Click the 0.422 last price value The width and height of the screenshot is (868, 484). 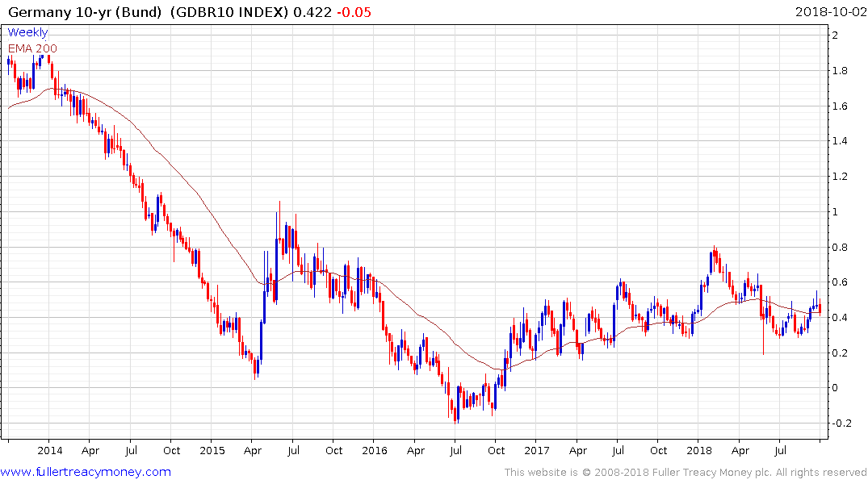[x=312, y=12]
